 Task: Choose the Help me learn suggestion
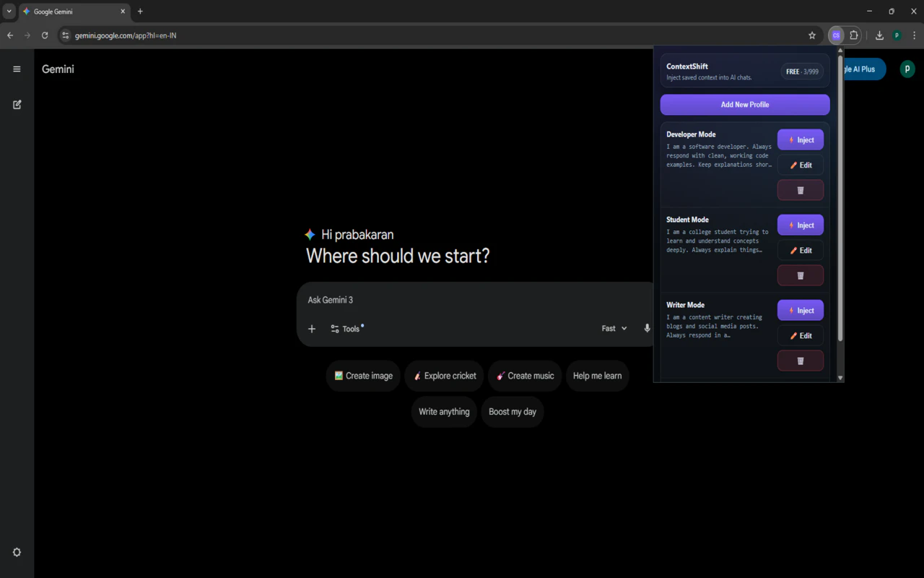tap(598, 376)
